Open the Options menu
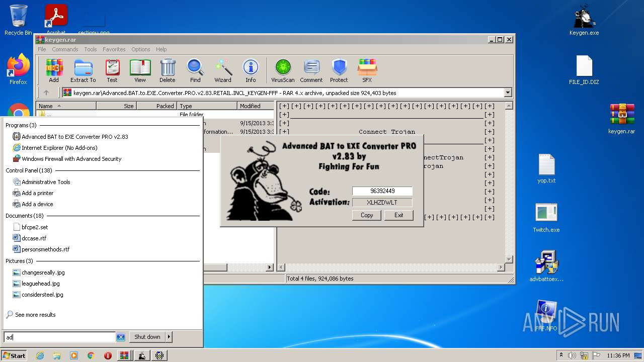This screenshot has width=644, height=362. tap(141, 49)
